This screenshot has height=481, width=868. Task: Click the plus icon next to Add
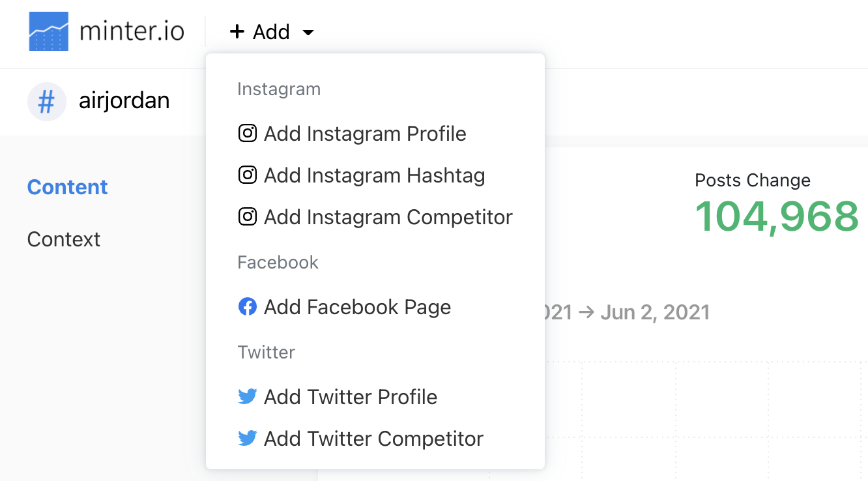pos(237,31)
